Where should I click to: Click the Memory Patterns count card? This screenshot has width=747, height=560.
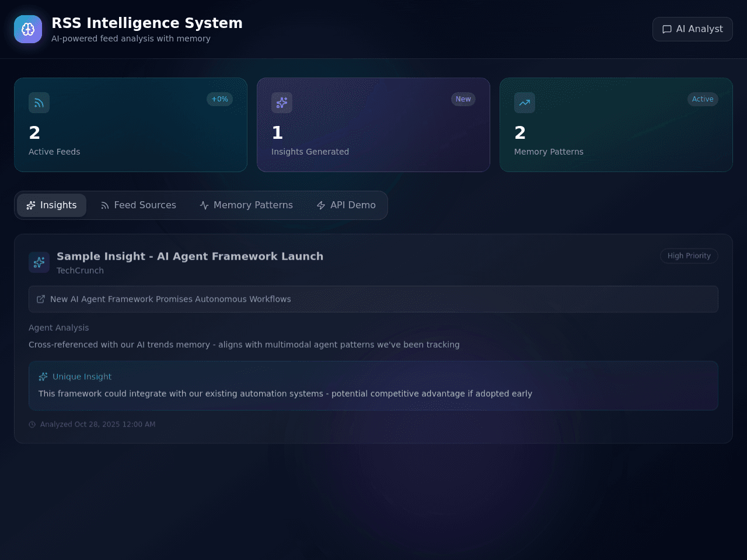coord(616,125)
